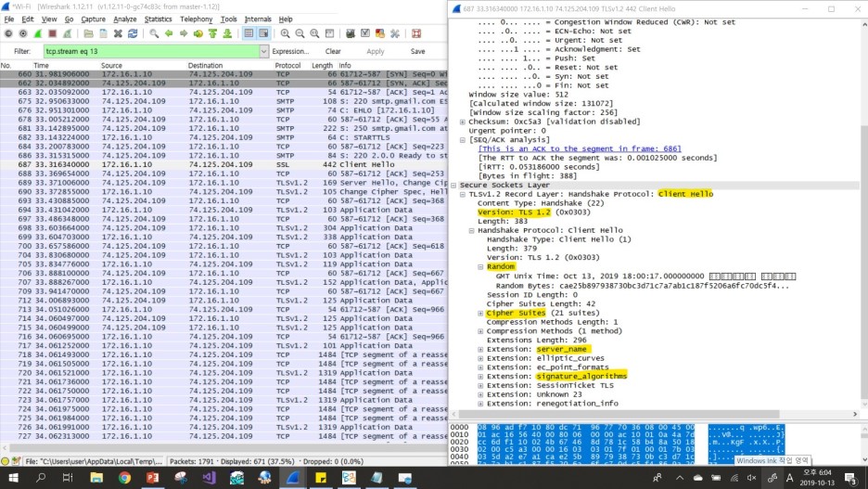Open Chrome from the taskbar
This screenshot has width=868, height=489.
(x=124, y=477)
